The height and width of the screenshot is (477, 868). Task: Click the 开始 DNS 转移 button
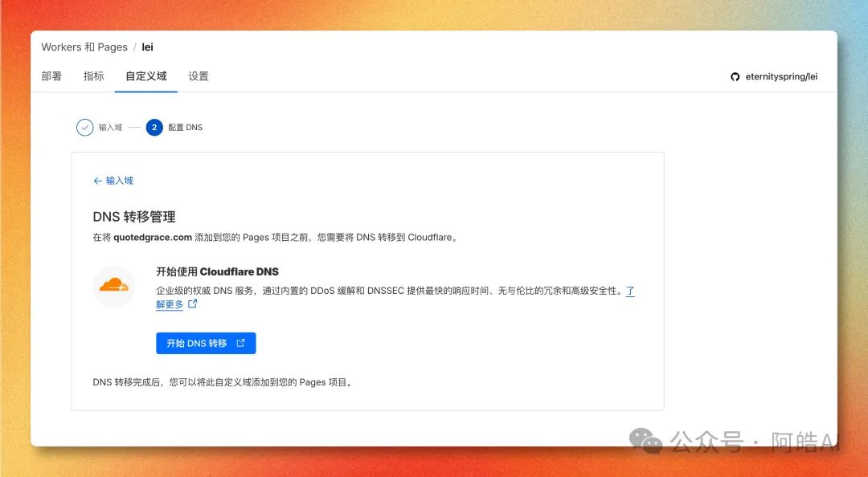tap(206, 343)
